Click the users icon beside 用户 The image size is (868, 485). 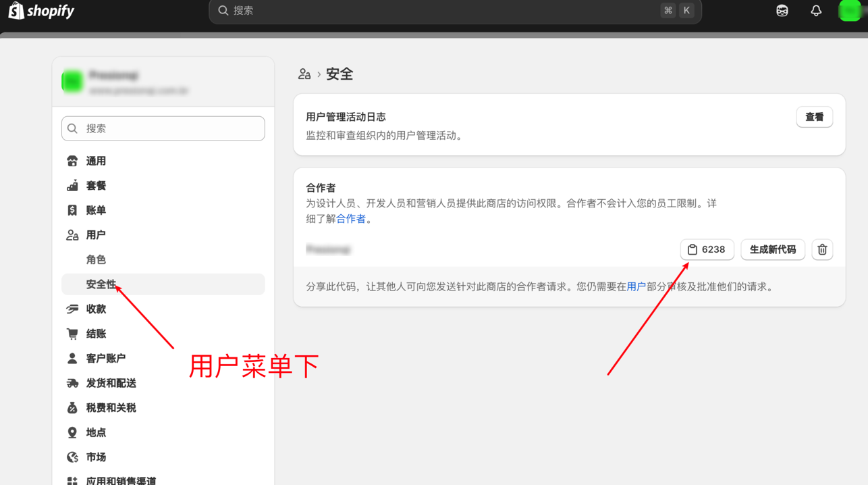(72, 235)
